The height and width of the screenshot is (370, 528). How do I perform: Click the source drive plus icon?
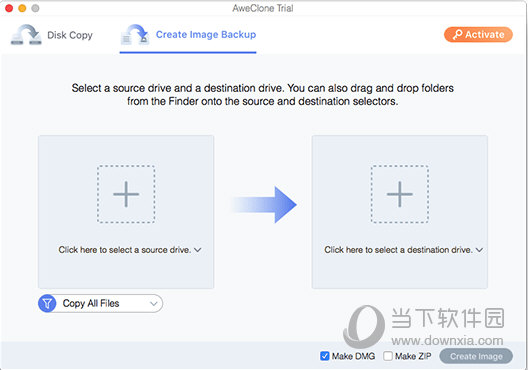126,194
